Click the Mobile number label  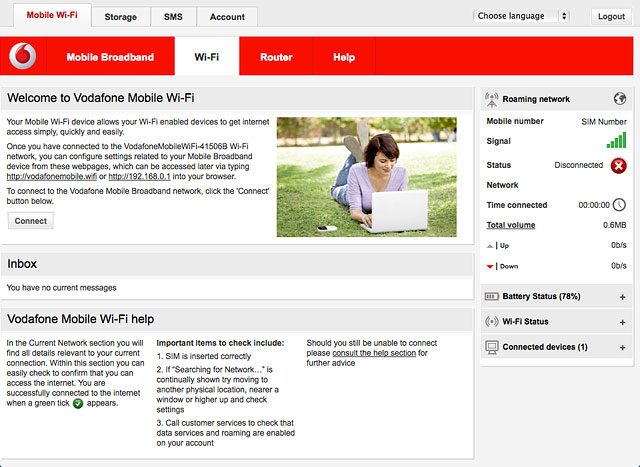tap(515, 121)
